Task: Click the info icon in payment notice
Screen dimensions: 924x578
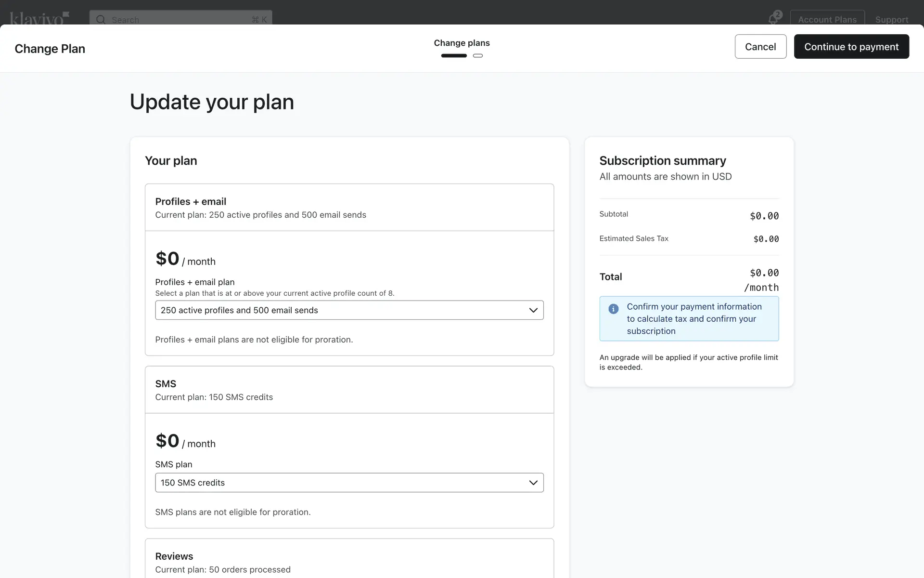Action: 613,309
